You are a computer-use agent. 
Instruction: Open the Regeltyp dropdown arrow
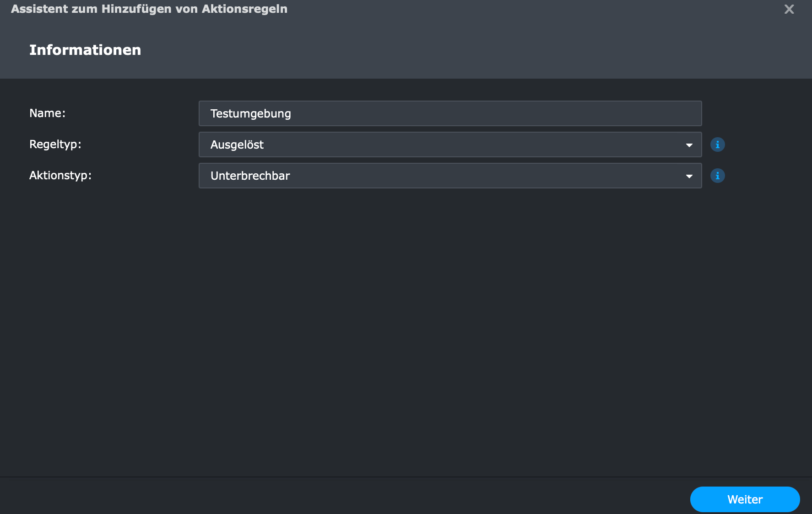point(689,145)
